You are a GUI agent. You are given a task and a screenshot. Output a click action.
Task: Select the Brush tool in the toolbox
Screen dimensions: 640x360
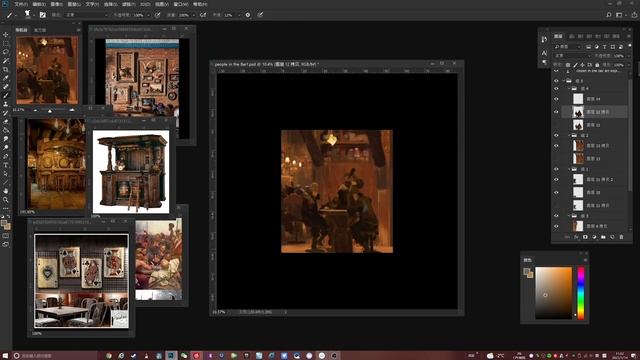6,96
